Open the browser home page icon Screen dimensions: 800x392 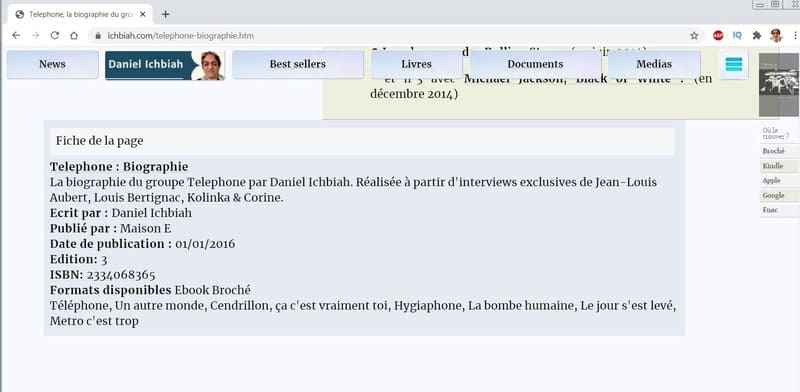[74, 35]
